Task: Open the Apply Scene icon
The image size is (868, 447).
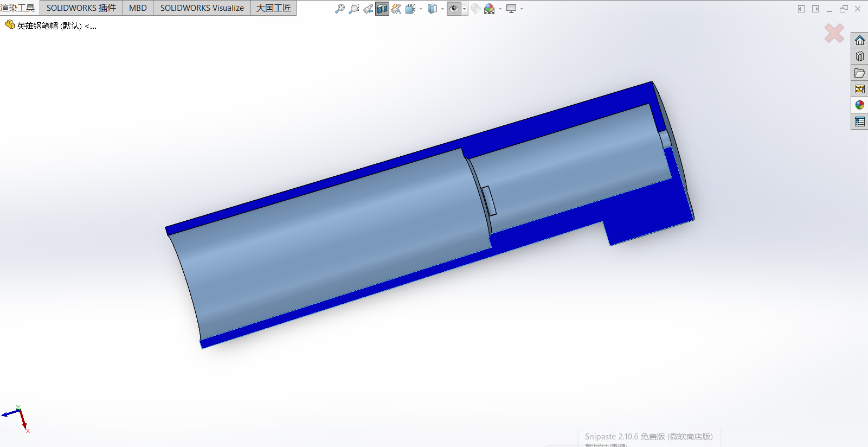Action: coord(490,9)
